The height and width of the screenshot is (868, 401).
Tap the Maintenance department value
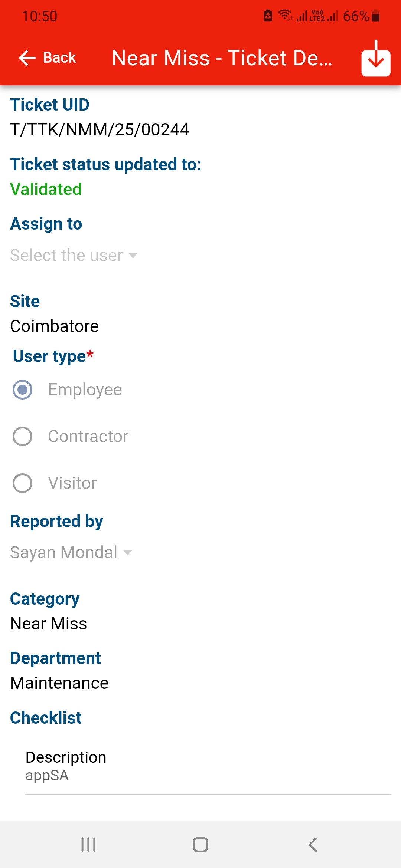point(59,683)
